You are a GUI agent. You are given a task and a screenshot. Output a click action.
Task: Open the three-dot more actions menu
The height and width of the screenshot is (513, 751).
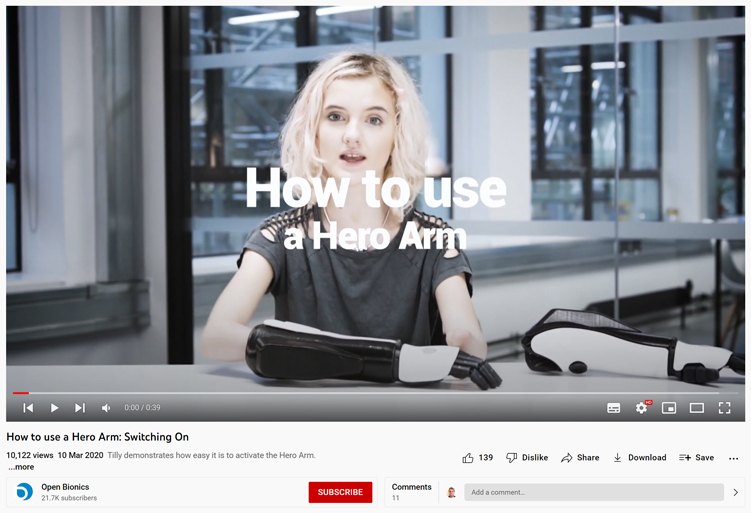click(x=733, y=458)
